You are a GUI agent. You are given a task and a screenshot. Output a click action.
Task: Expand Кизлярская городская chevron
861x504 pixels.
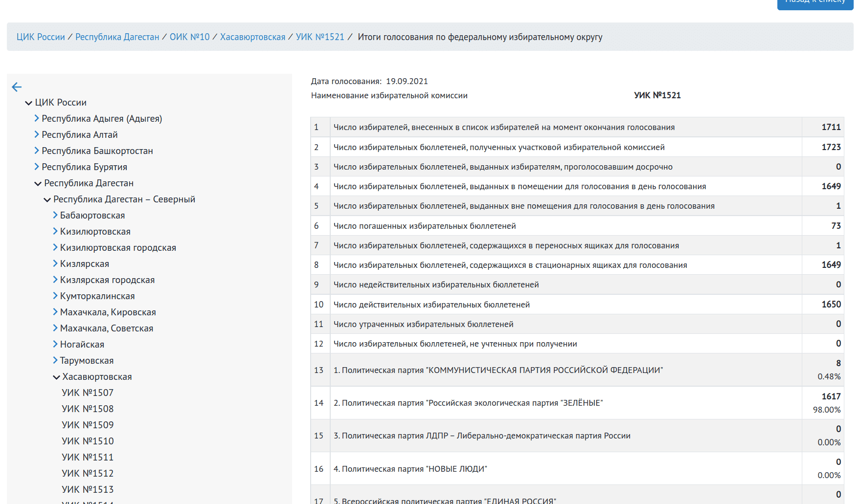point(55,280)
